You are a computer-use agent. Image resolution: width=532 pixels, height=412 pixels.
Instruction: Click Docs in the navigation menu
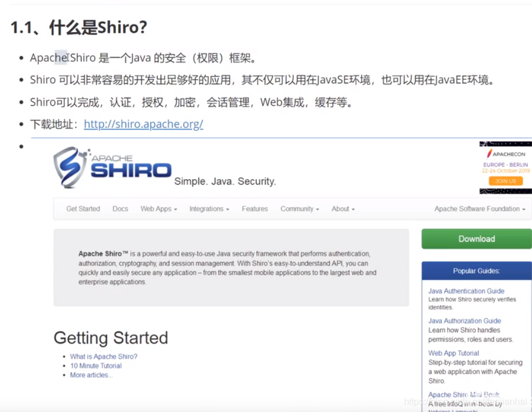[x=120, y=209]
